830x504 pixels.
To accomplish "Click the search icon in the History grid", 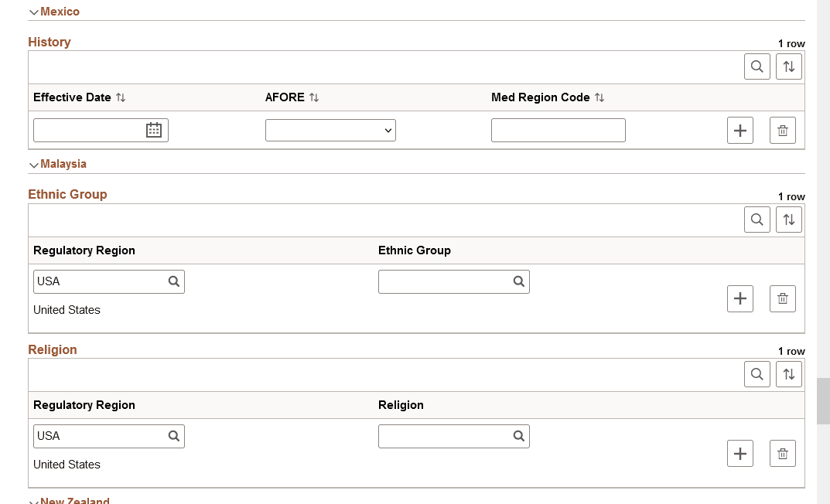I will [757, 66].
